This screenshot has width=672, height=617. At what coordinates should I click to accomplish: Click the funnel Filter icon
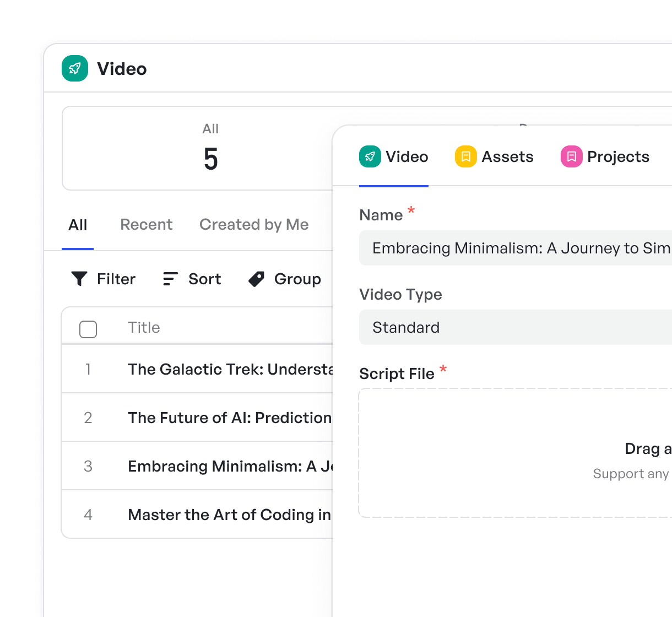coord(79,279)
